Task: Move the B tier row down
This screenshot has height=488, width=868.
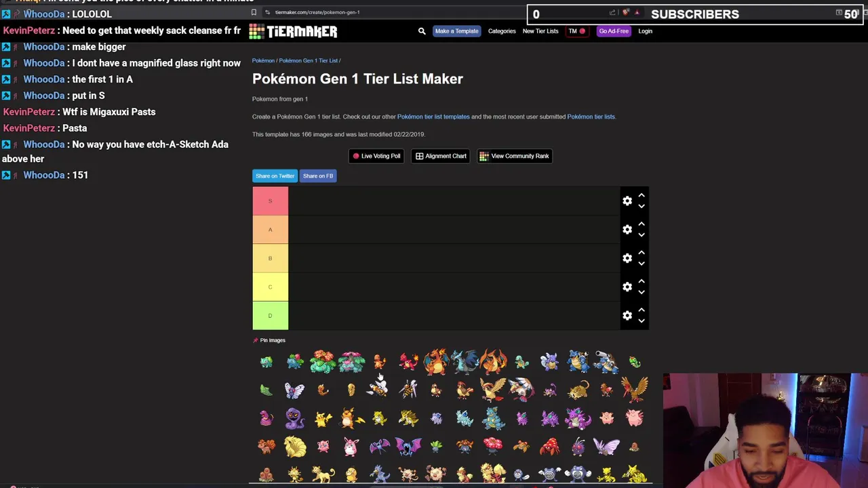Action: click(641, 263)
